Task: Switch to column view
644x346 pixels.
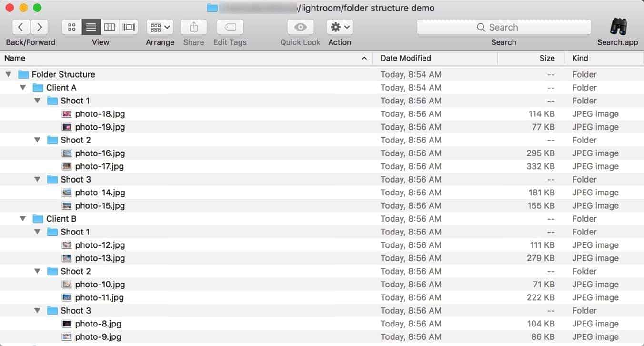Action: [110, 27]
